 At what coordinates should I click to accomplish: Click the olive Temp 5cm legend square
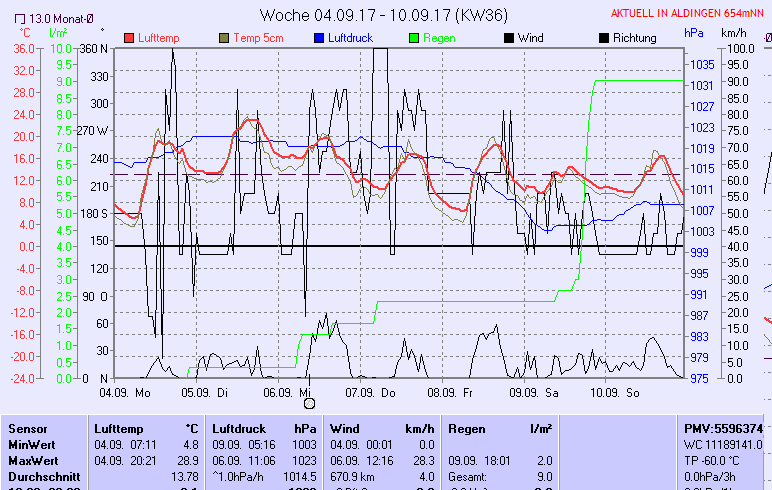[223, 38]
